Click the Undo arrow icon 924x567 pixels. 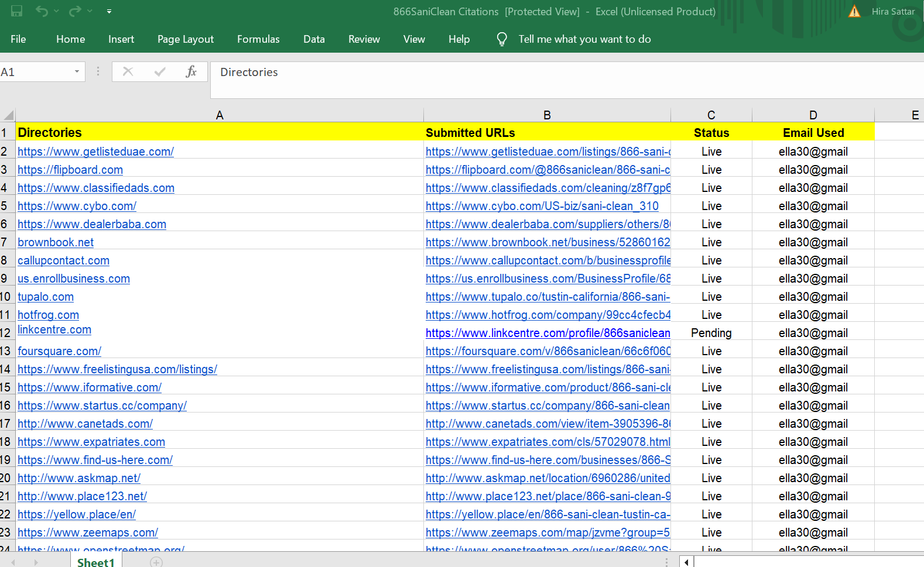[x=42, y=11]
